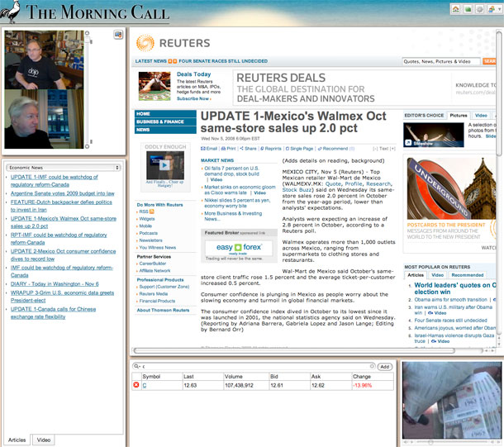Click the orange arrows icon beside Latest News
This screenshot has height=447, width=504.
tap(173, 61)
